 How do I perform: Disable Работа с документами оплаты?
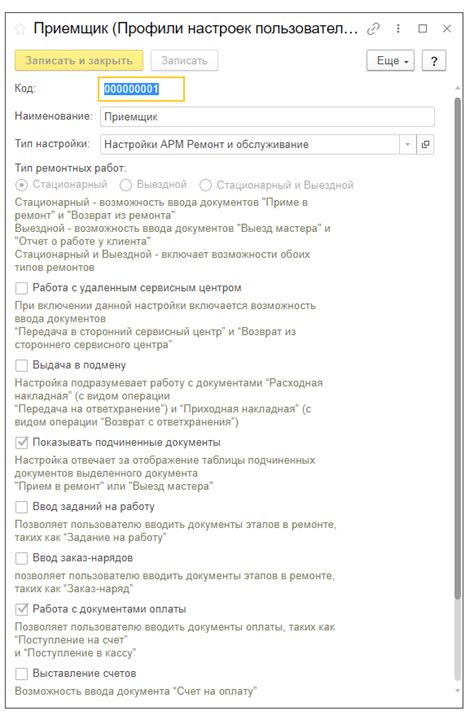21,609
